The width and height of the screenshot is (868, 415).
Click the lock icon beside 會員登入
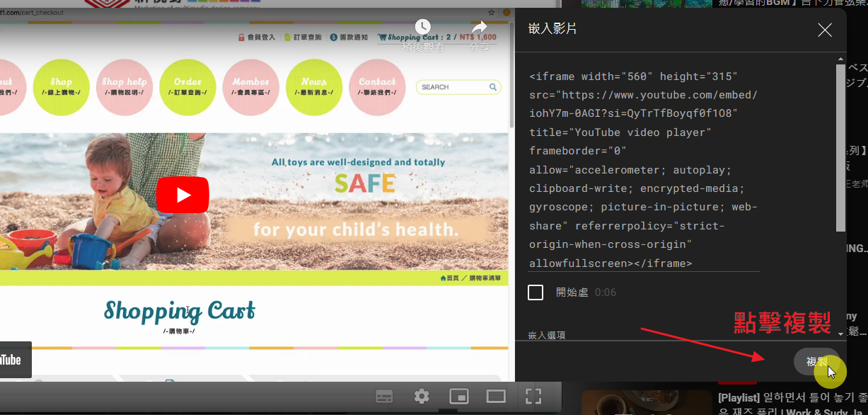pyautogui.click(x=241, y=38)
